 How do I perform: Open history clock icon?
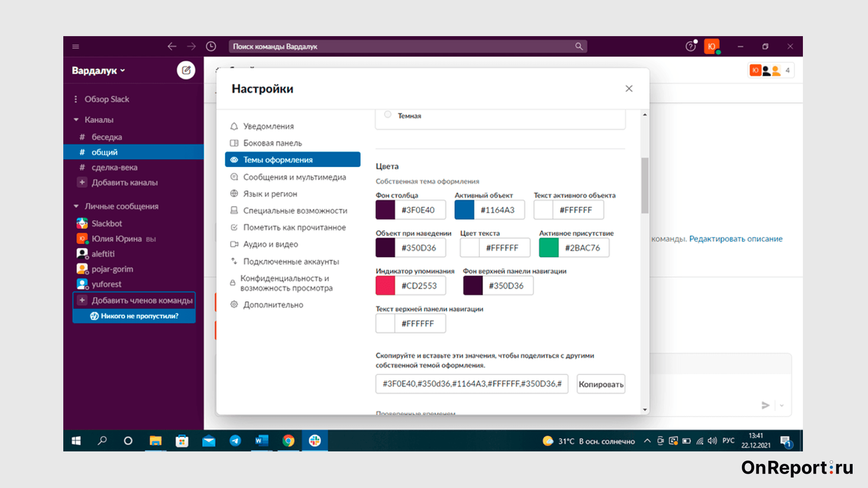(211, 47)
